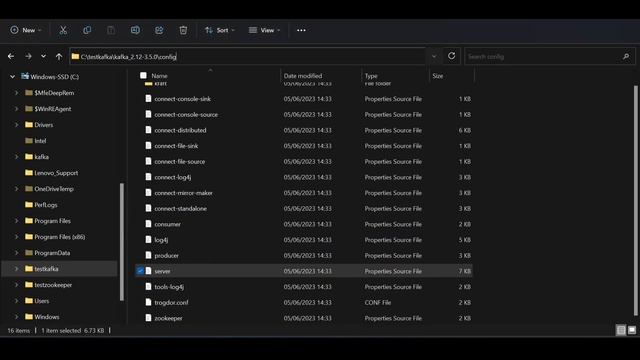Image resolution: width=640 pixels, height=360 pixels.
Task: Click the PerfLogs folder icon
Action: tap(29, 204)
